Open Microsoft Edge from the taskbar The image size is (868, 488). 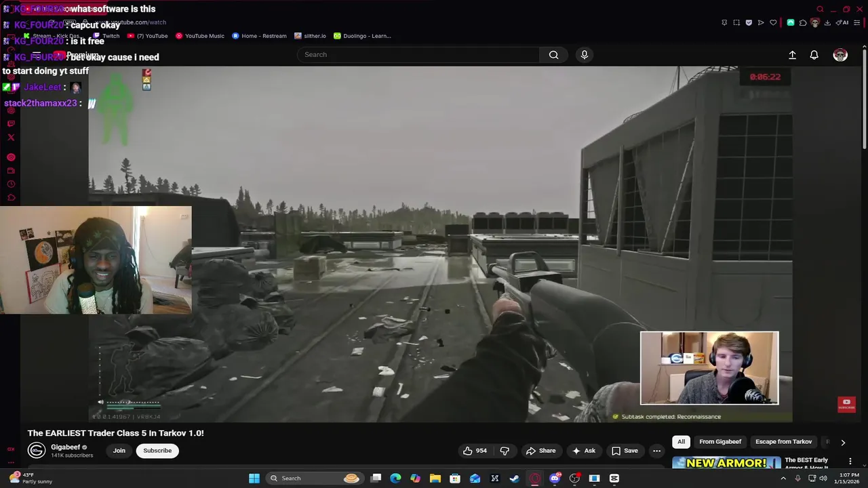pyautogui.click(x=395, y=479)
